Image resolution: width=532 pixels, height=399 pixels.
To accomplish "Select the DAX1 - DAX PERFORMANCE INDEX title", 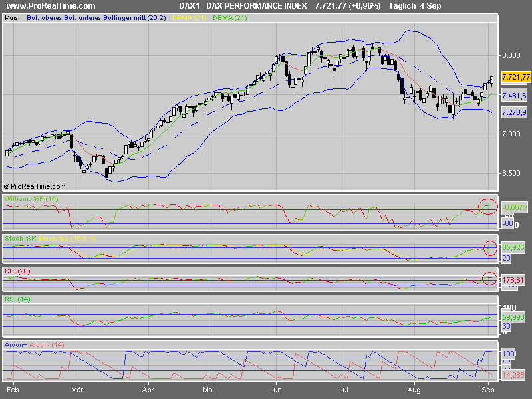I will pyautogui.click(x=243, y=6).
